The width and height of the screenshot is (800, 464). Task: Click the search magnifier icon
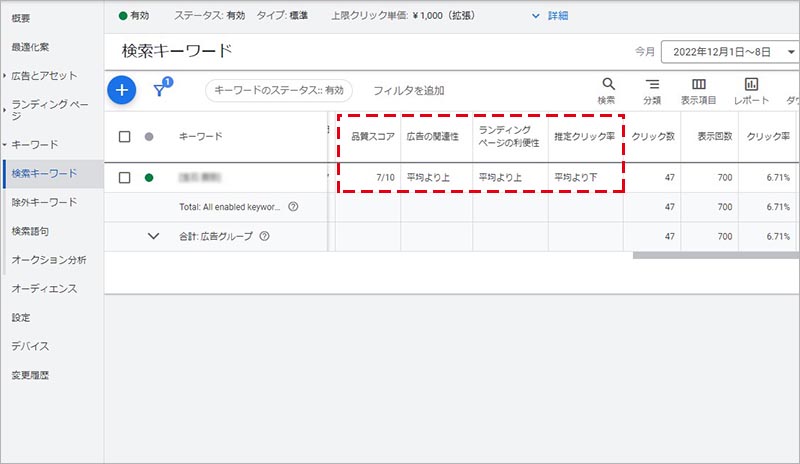(x=607, y=86)
